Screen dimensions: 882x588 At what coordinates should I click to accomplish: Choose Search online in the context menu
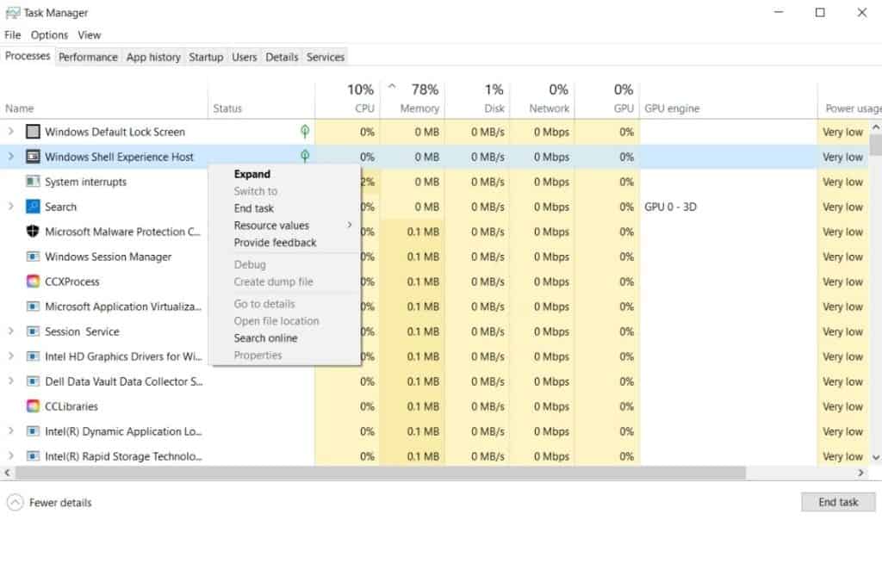pos(286,337)
